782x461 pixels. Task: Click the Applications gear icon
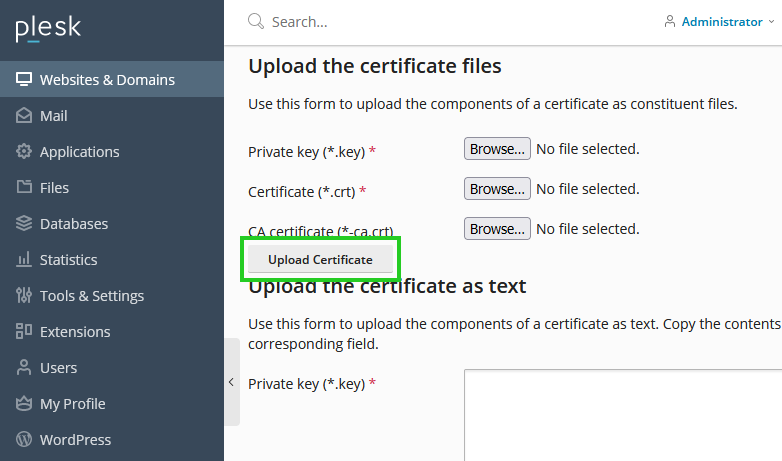tap(23, 151)
